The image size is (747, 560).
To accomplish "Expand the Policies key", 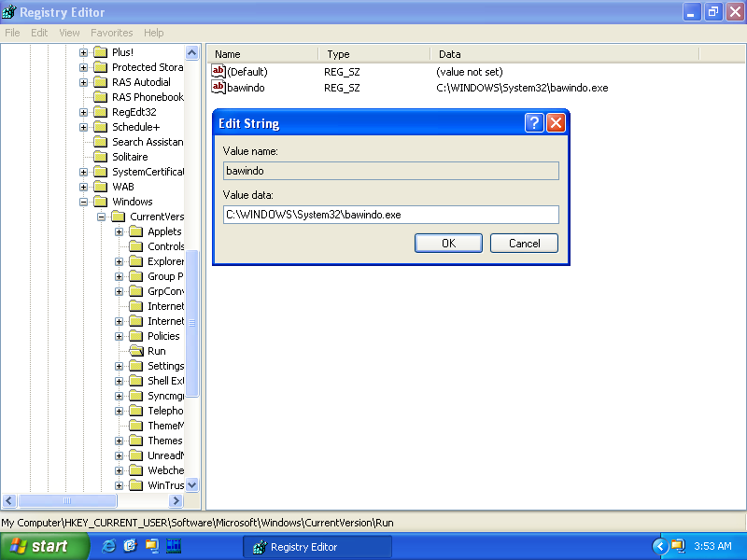I will pos(120,337).
